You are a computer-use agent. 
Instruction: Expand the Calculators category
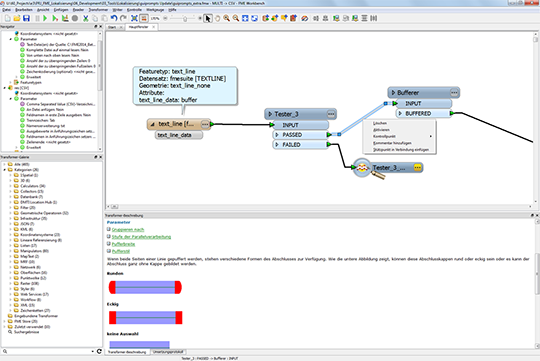click(x=11, y=186)
